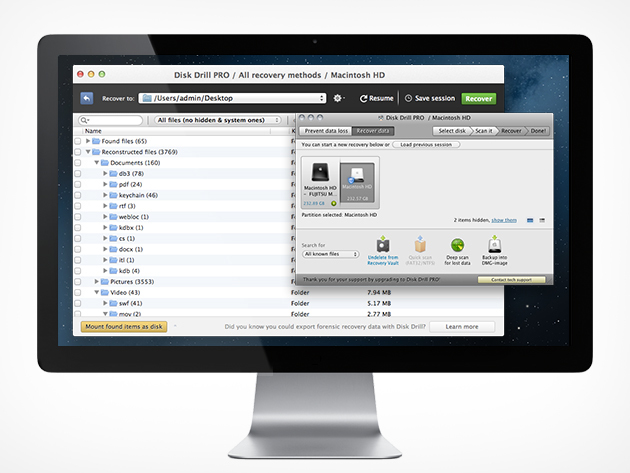630x473 pixels.
Task: Tick the Reconstructed files (3769) checkbox
Action: [78, 152]
